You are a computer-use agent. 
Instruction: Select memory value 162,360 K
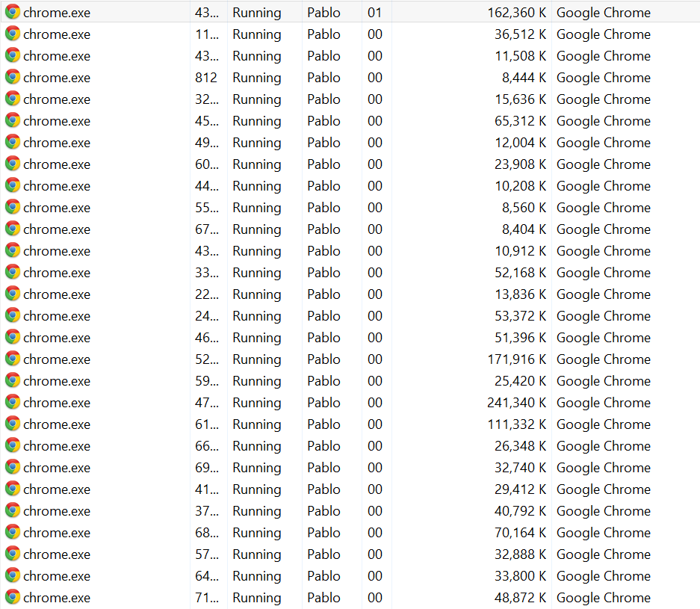coord(516,13)
